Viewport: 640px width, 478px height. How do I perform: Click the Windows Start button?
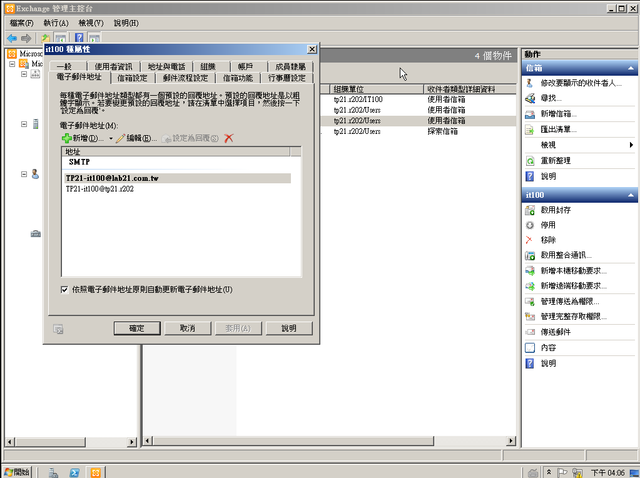click(x=16, y=473)
